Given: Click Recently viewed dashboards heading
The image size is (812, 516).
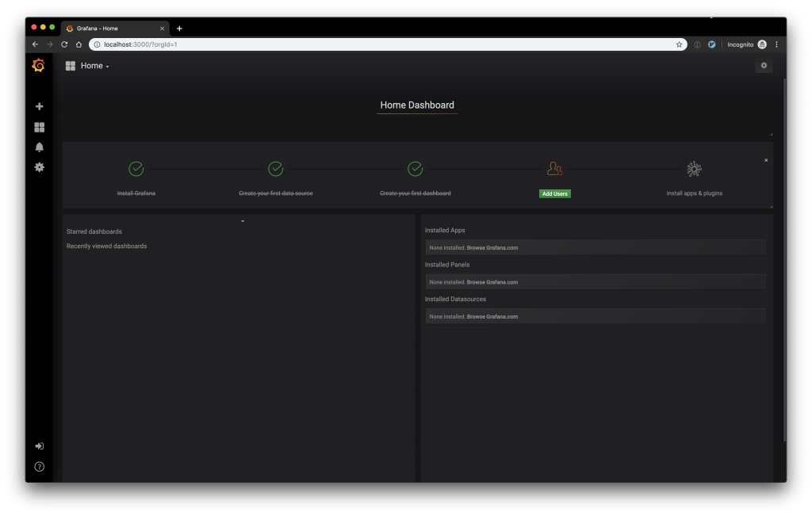Looking at the screenshot, I should point(107,246).
